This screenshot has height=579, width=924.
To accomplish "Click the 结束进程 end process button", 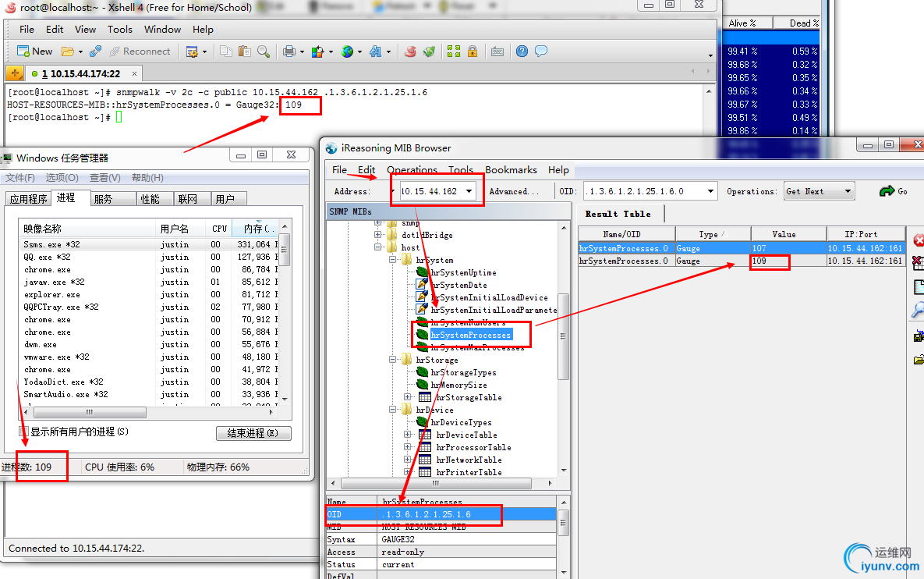I will [253, 433].
